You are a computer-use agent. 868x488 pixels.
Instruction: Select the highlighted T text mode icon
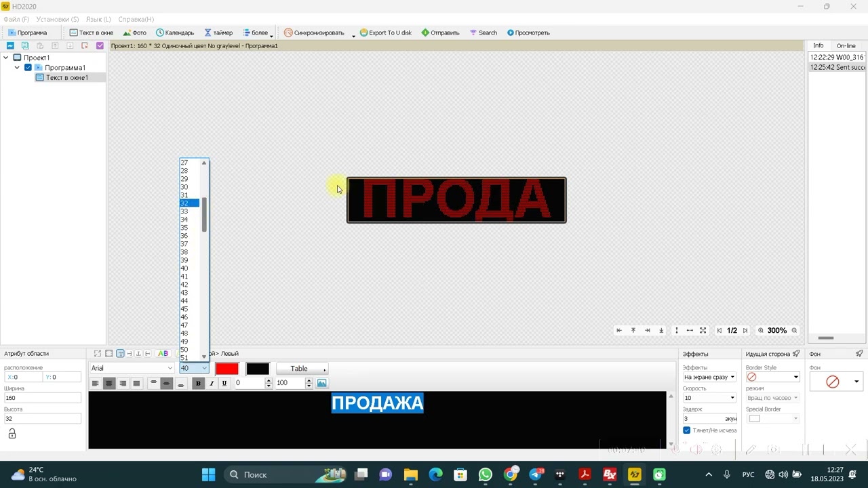pos(120,354)
